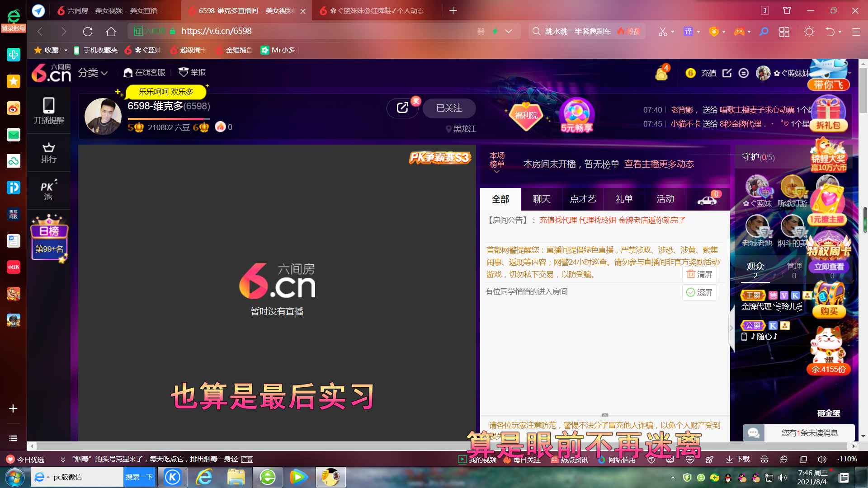This screenshot has height=488, width=868.
Task: Click the notification bell icon with badge 4
Action: point(662,73)
